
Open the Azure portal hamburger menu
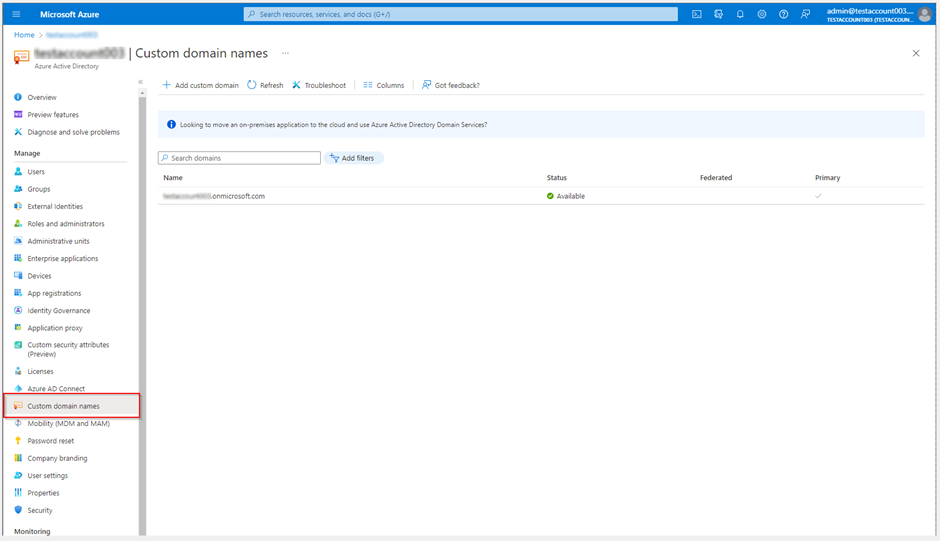point(16,14)
